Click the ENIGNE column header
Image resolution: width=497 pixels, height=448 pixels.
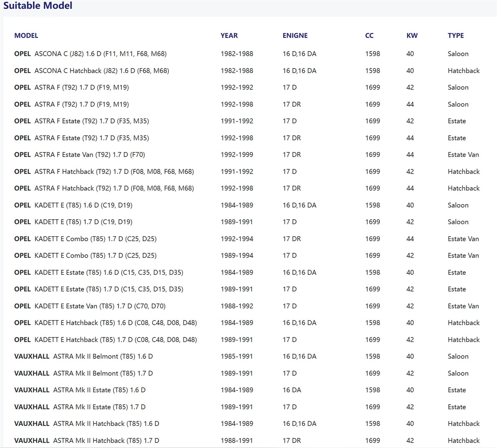coord(295,36)
